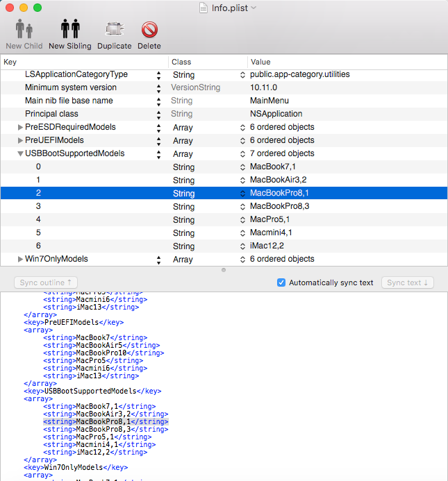Click key stepper for Principal class
The image size is (448, 481).
pyautogui.click(x=158, y=115)
